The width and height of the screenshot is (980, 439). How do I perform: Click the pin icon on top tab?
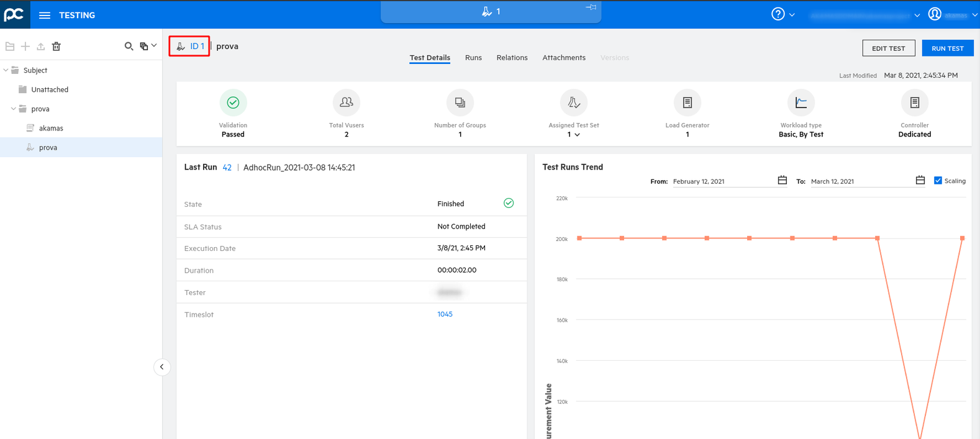[x=591, y=7]
